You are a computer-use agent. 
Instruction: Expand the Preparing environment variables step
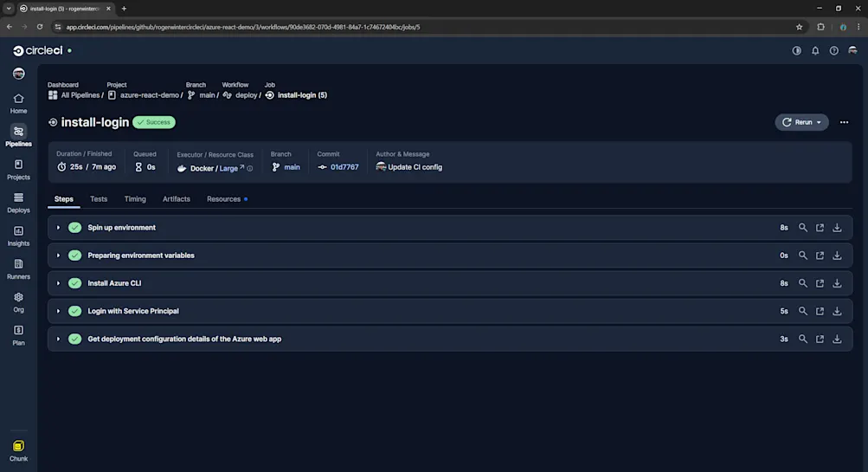[58, 255]
